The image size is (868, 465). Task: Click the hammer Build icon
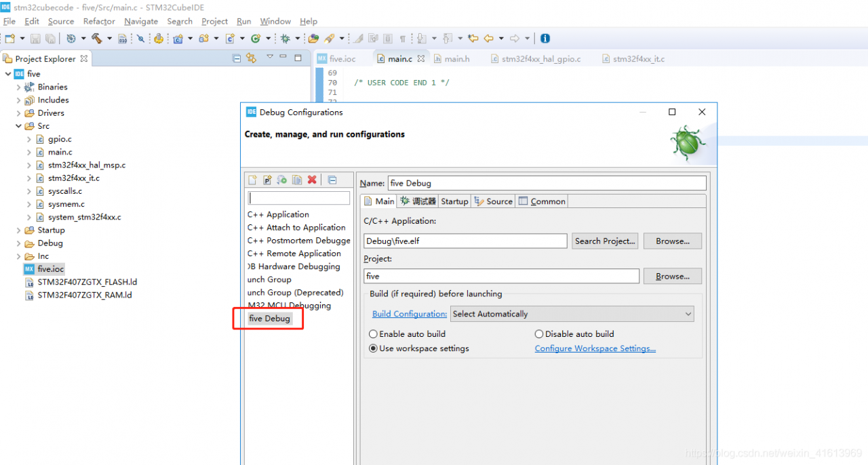[x=97, y=39]
